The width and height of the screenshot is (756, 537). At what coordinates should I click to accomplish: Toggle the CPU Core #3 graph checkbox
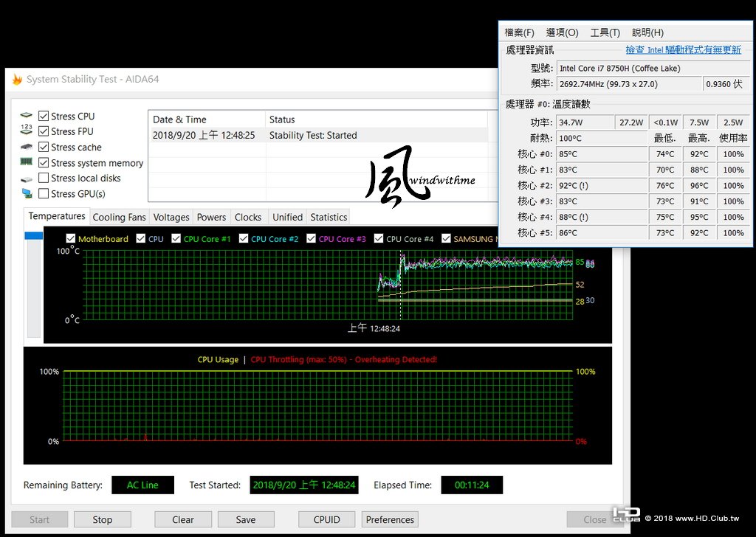pyautogui.click(x=311, y=238)
